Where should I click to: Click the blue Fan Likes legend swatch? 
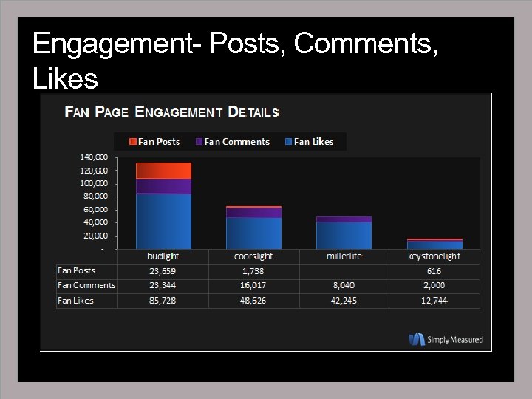click(289, 141)
